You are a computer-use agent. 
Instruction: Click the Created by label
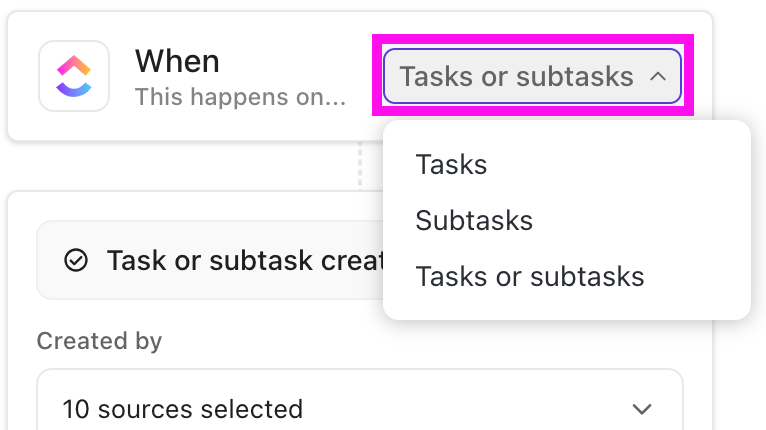(x=99, y=341)
